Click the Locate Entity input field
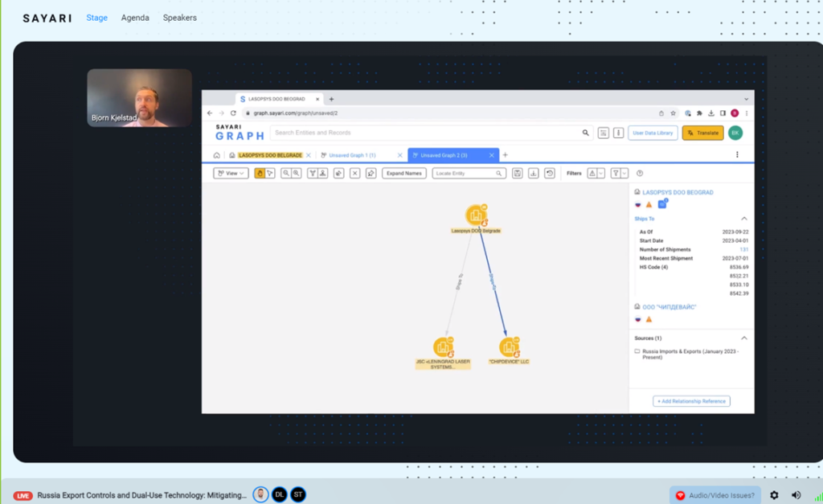Screen dimensions: 823x504 [469, 174]
